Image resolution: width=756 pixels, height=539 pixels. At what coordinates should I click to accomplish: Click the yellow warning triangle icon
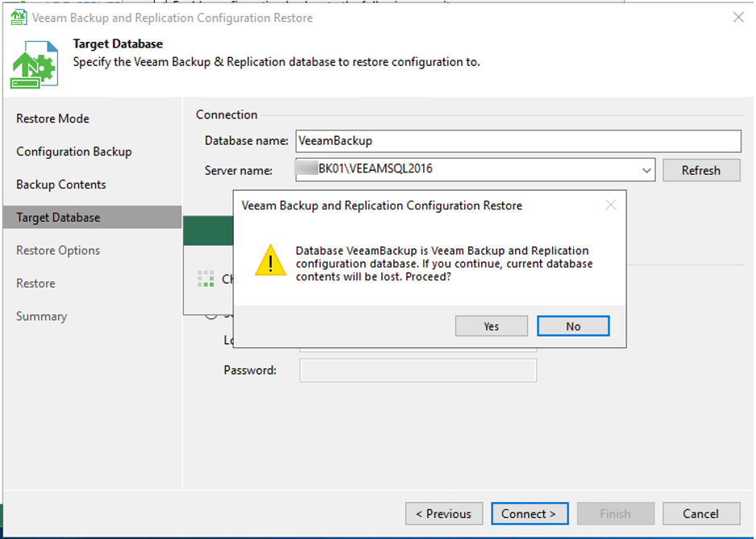tap(271, 260)
